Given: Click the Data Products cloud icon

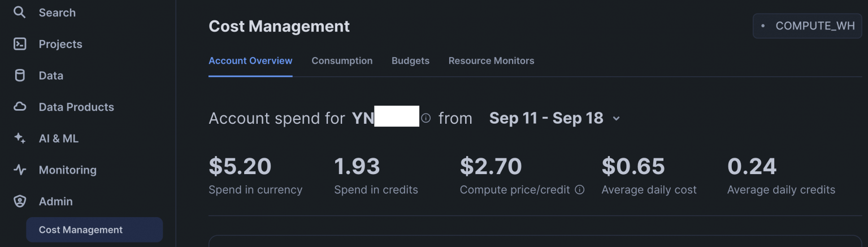Looking at the screenshot, I should [20, 107].
